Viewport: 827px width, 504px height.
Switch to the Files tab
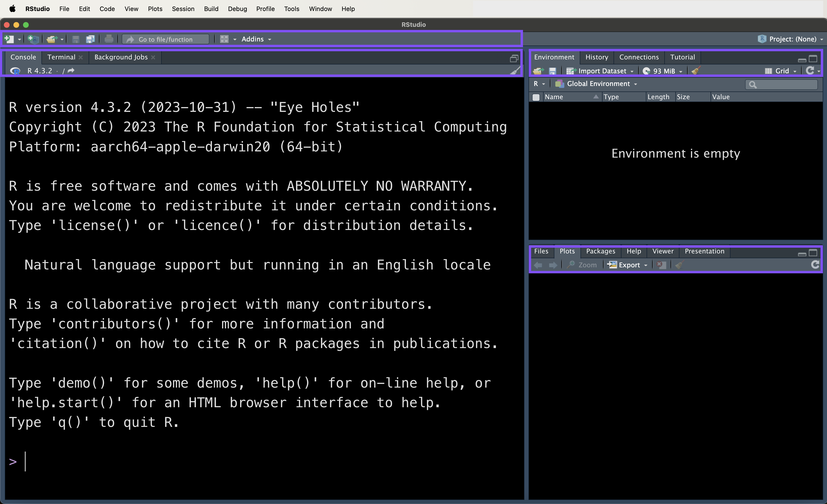541,251
